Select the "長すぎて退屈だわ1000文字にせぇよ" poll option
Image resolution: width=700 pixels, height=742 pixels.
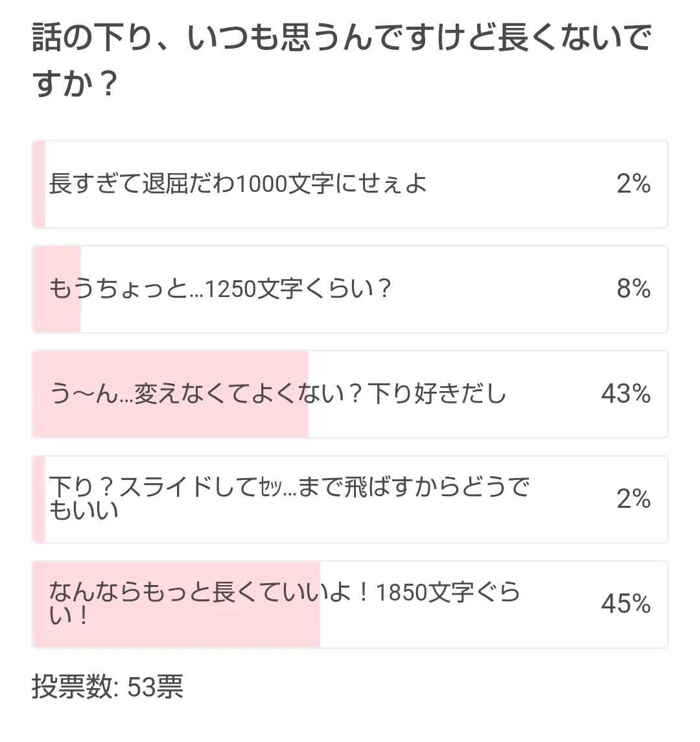tap(238, 184)
